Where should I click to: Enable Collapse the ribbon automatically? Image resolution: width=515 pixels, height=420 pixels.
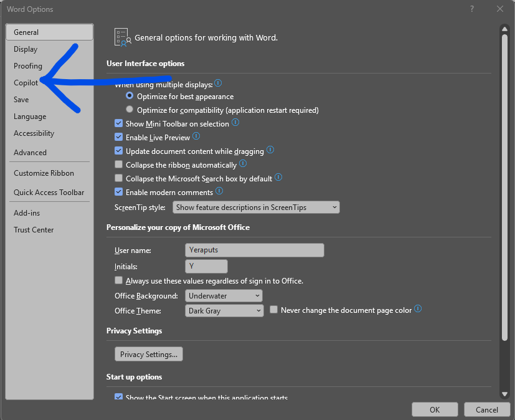pos(118,164)
